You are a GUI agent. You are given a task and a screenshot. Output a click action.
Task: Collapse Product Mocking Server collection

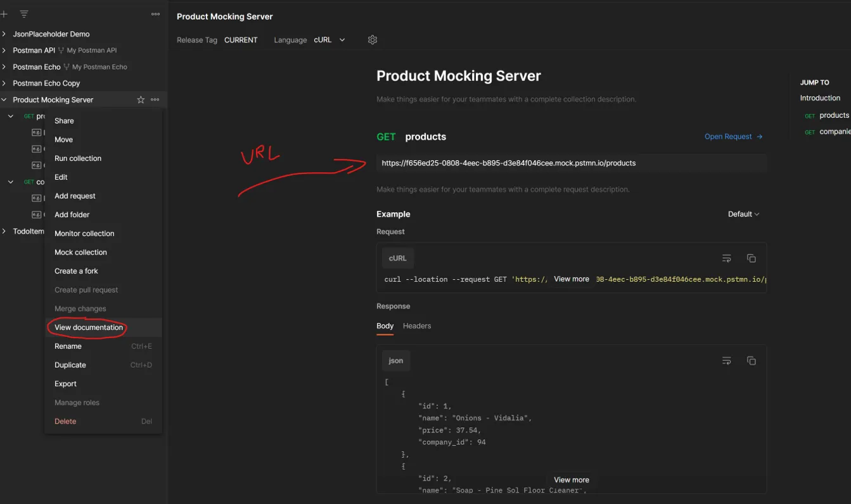pyautogui.click(x=4, y=99)
